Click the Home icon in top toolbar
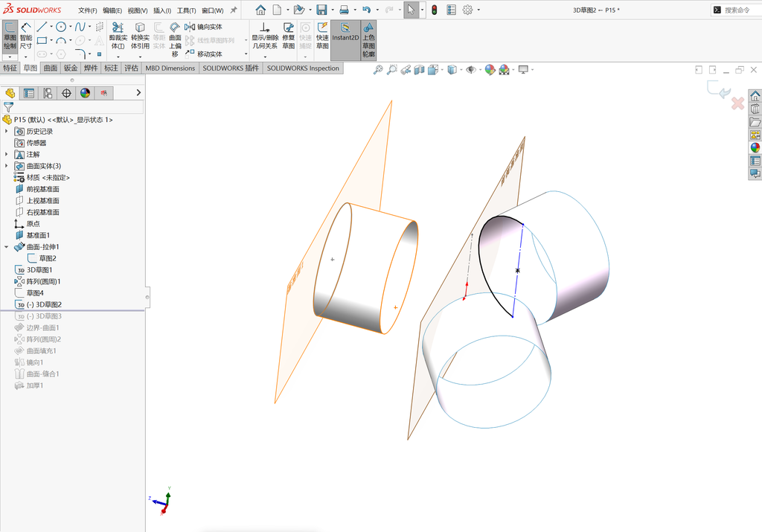 pos(260,10)
